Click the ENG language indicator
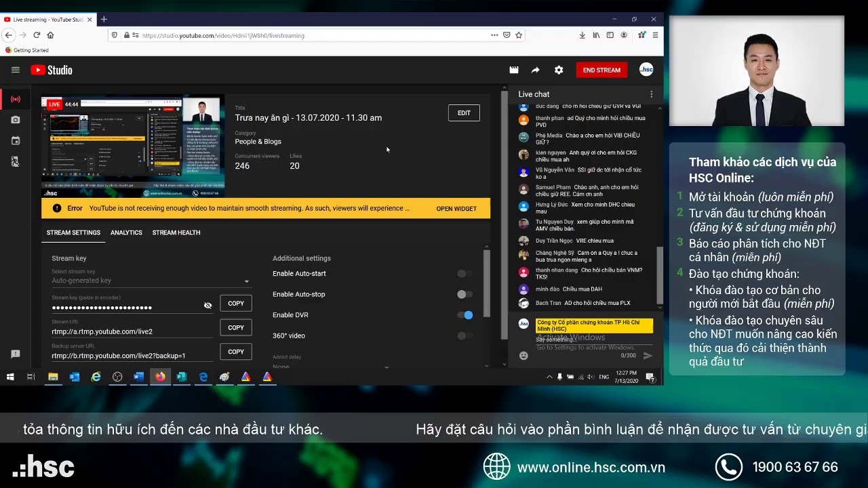This screenshot has width=868, height=488. tap(604, 377)
